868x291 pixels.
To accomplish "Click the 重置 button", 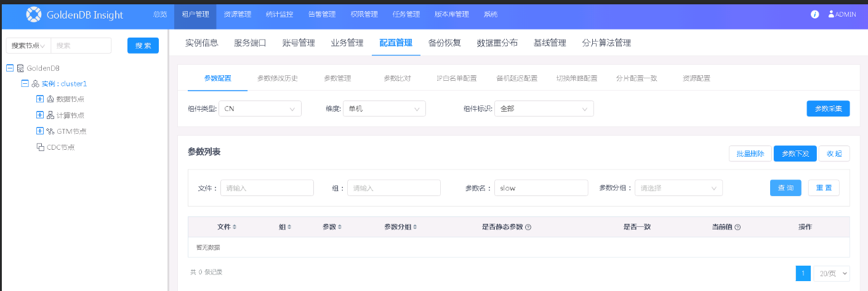I will tap(824, 188).
